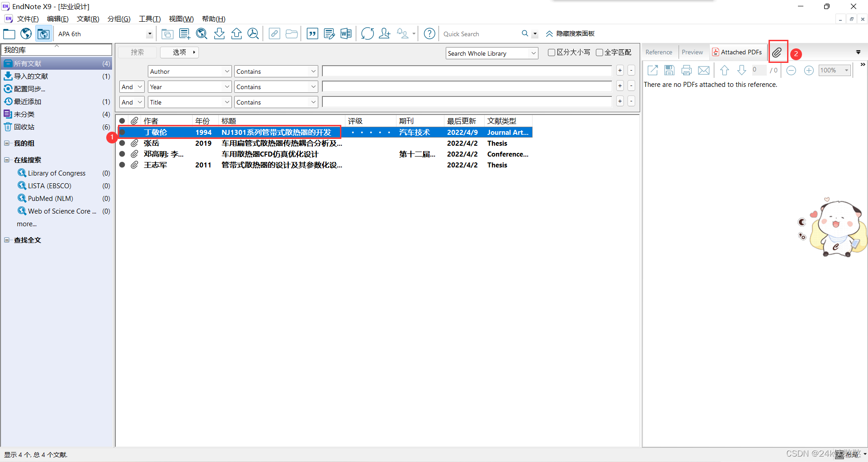Click the Export upload-arrow icon

point(236,34)
